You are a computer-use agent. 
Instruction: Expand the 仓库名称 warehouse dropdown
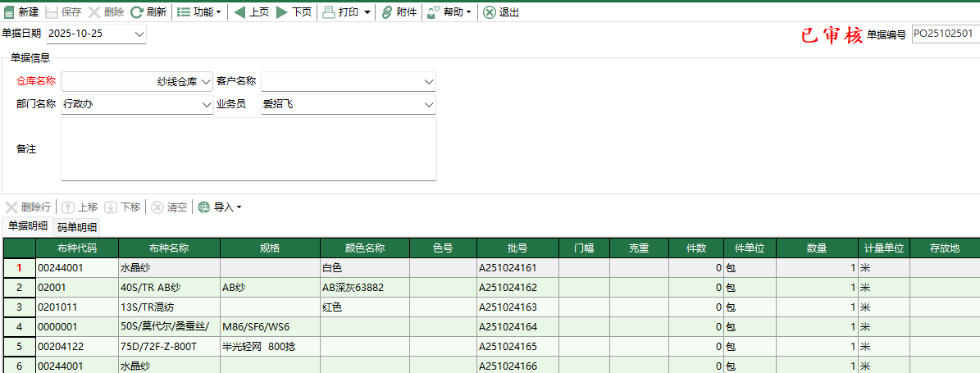pyautogui.click(x=205, y=82)
